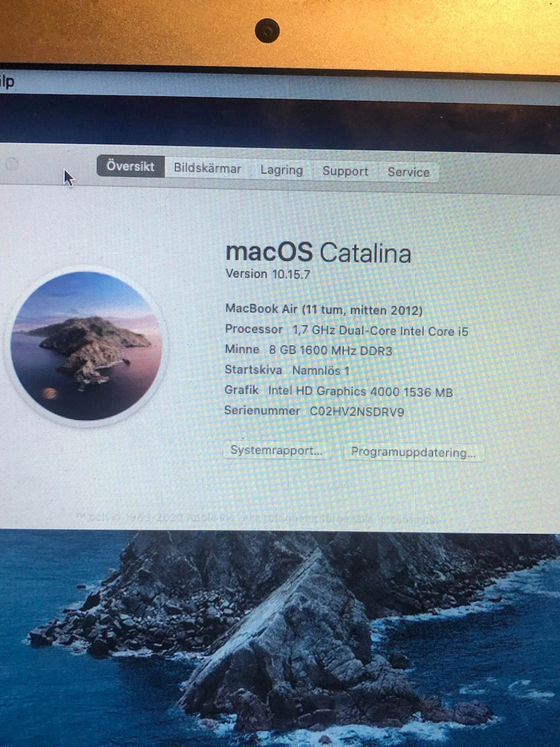Click the Grafik Intel HD Graphics line
The image size is (560, 747).
coord(339,391)
